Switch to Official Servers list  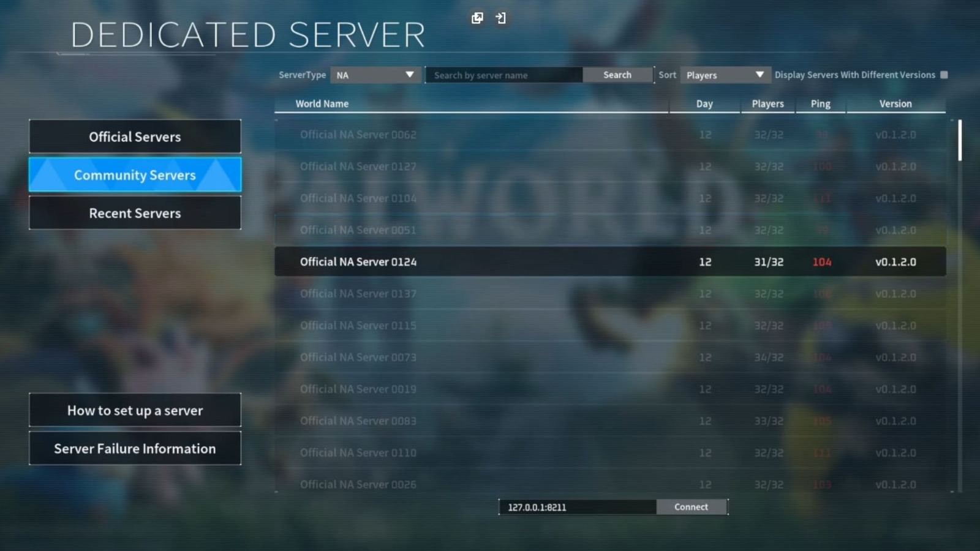pos(135,137)
